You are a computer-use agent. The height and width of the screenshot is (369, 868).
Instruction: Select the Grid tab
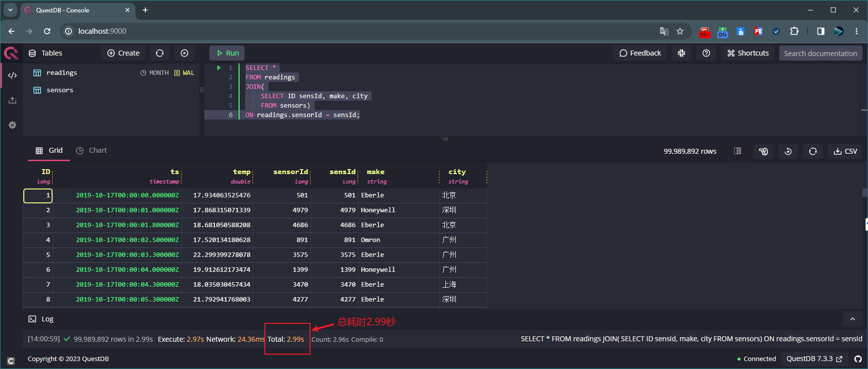tap(49, 150)
